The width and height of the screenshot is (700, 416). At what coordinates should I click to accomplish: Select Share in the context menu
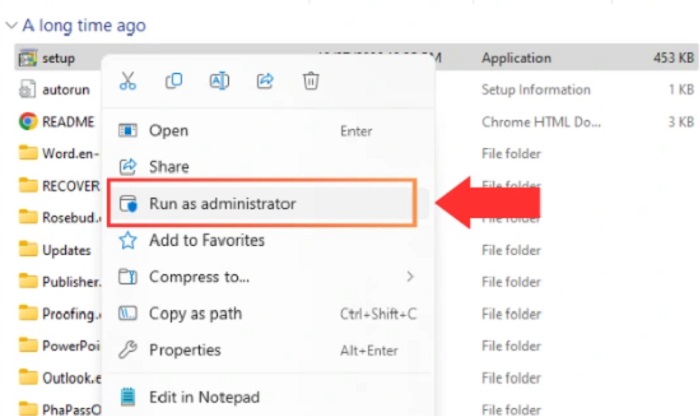pyautogui.click(x=168, y=167)
